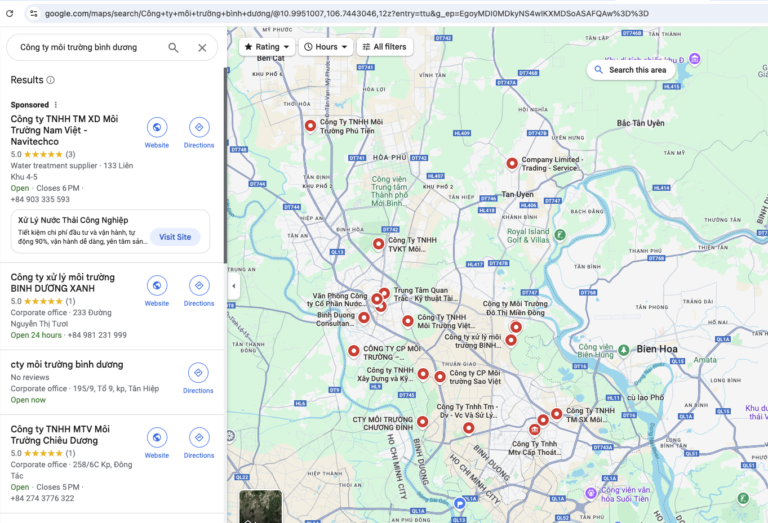Image resolution: width=768 pixels, height=523 pixels.
Task: Open All filters panel
Action: 384,47
